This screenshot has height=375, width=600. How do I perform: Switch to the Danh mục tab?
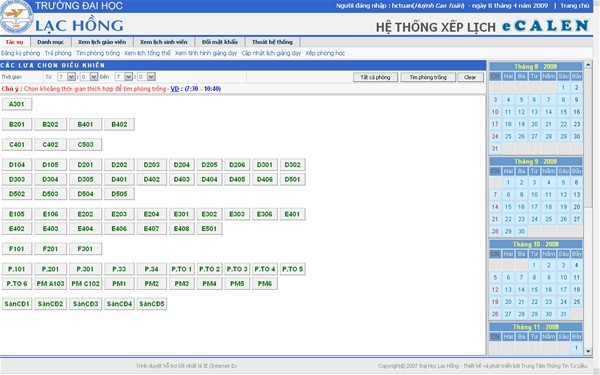point(51,42)
